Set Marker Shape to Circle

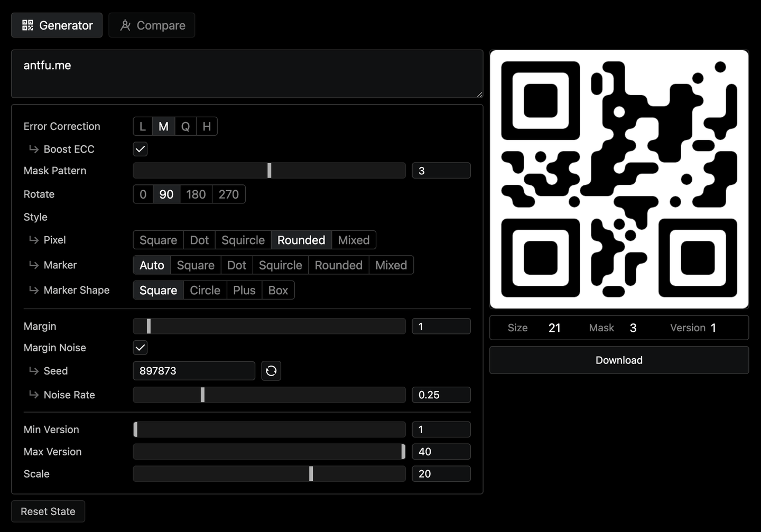coord(205,290)
